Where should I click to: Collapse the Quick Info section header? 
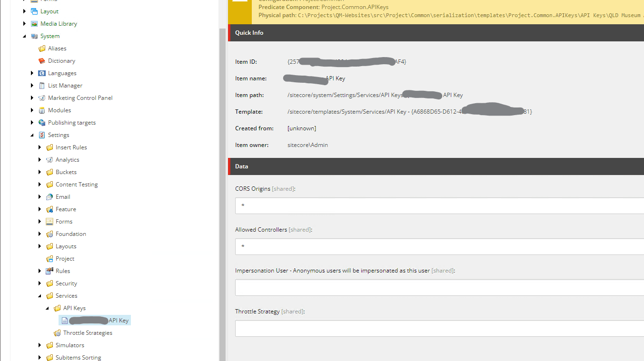click(436, 33)
